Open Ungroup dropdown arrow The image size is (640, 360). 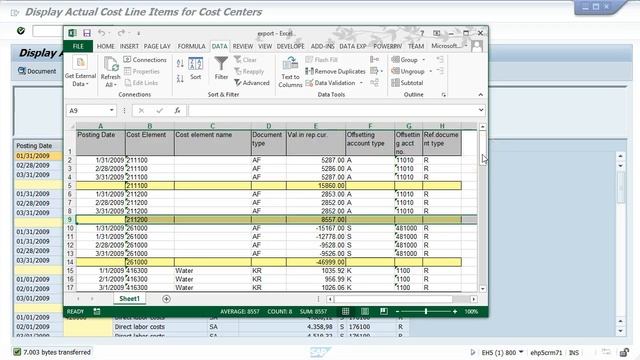click(x=431, y=71)
